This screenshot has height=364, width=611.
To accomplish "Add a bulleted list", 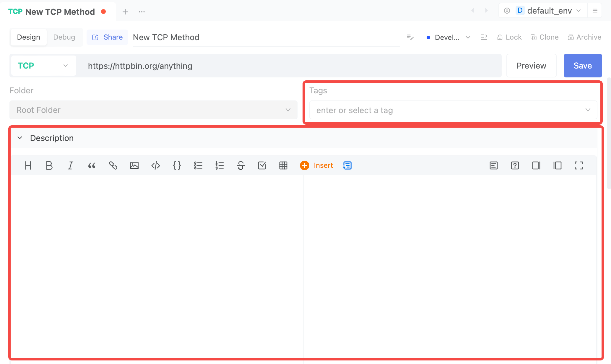I will pyautogui.click(x=198, y=165).
